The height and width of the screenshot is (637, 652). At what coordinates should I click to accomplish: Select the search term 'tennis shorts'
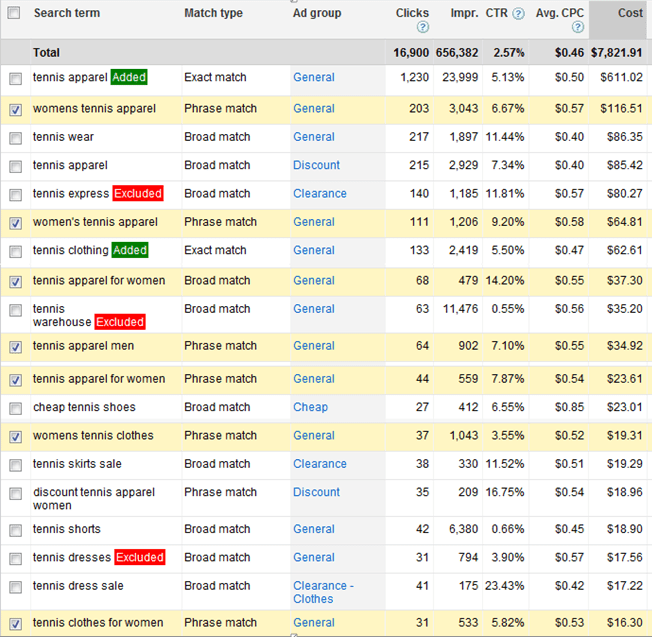point(67,529)
